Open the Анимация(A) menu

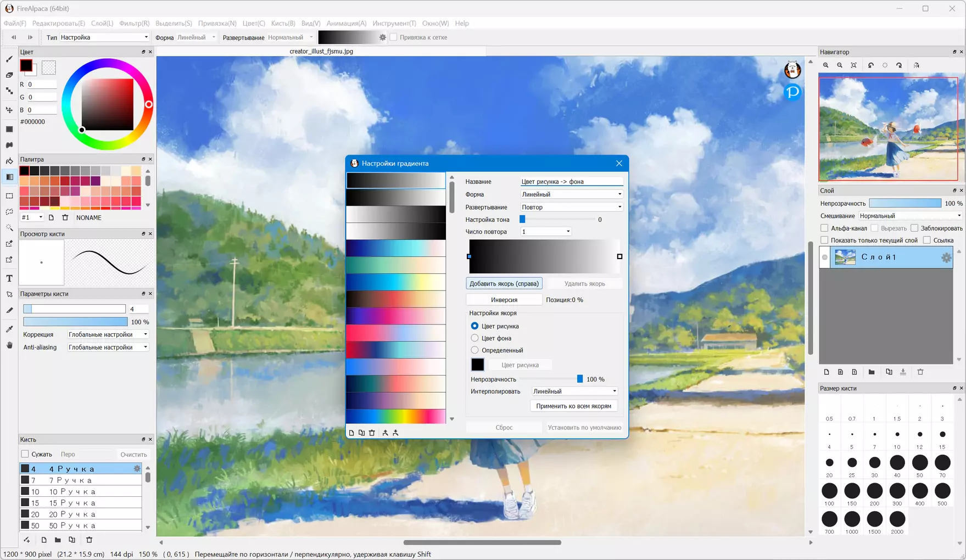click(347, 23)
